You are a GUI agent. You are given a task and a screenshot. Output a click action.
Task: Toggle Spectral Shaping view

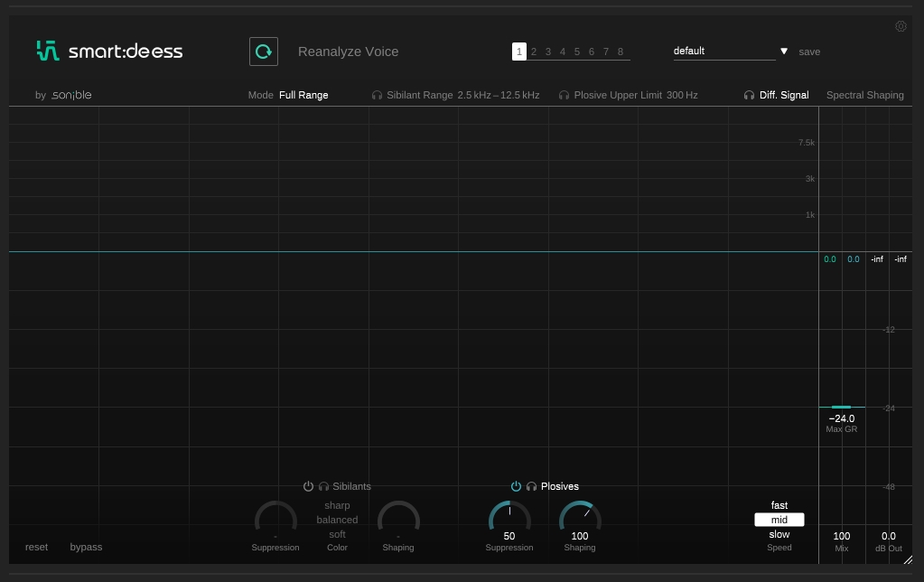[864, 95]
